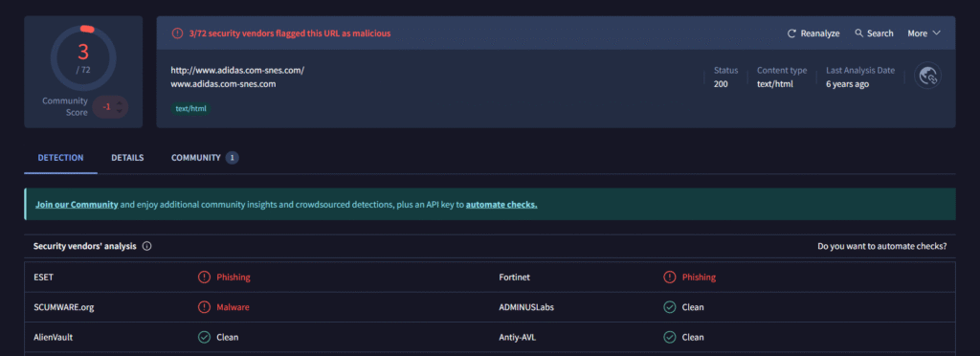Follow the Join our Community link
Image resolution: width=980 pixels, height=356 pixels.
click(x=77, y=204)
